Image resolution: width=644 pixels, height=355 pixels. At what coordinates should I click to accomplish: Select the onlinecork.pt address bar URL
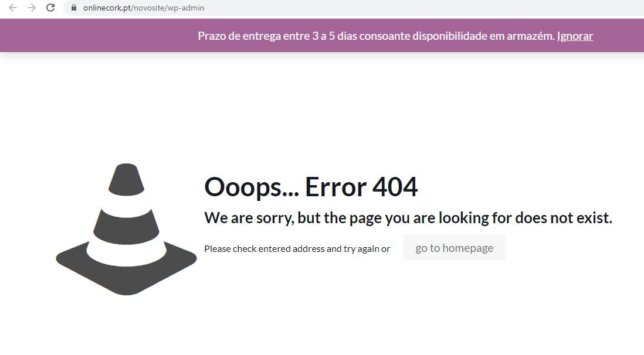click(x=143, y=8)
